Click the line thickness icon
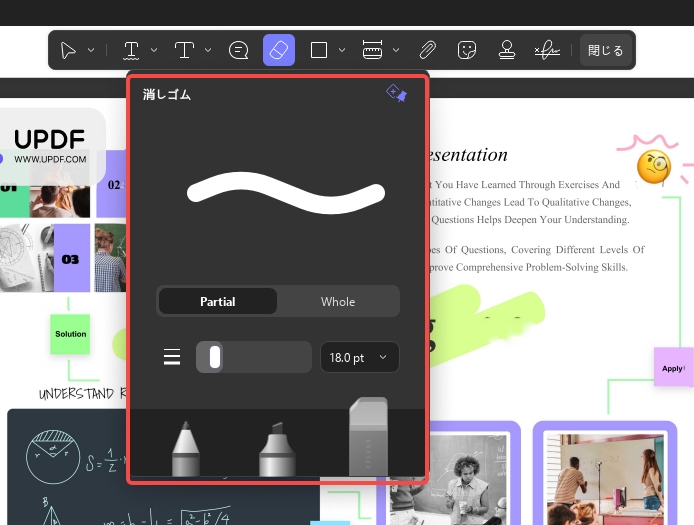Viewport: 694px width, 525px height. 172,357
